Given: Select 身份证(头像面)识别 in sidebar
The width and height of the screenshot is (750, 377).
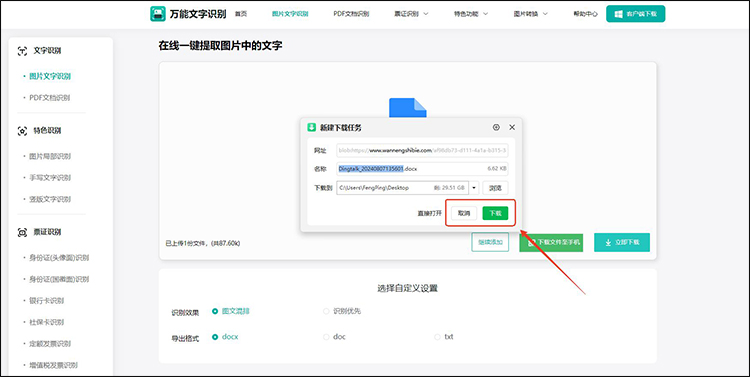Looking at the screenshot, I should coord(59,258).
